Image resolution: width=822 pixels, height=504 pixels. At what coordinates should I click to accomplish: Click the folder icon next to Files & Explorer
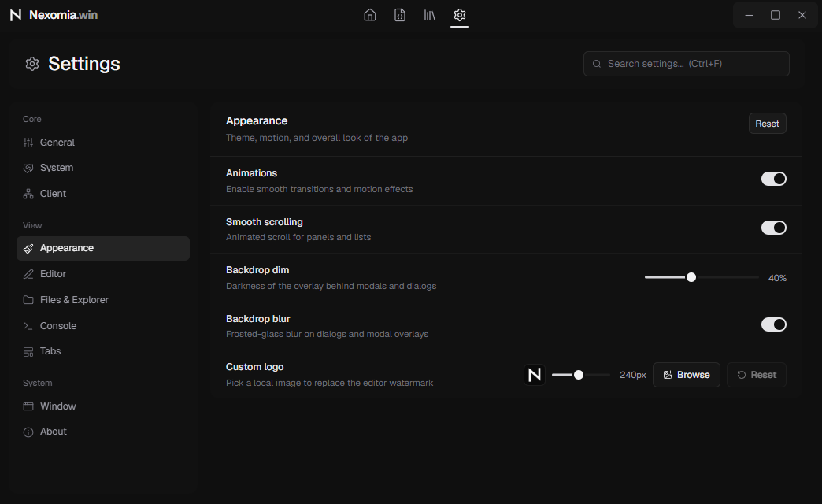point(28,300)
